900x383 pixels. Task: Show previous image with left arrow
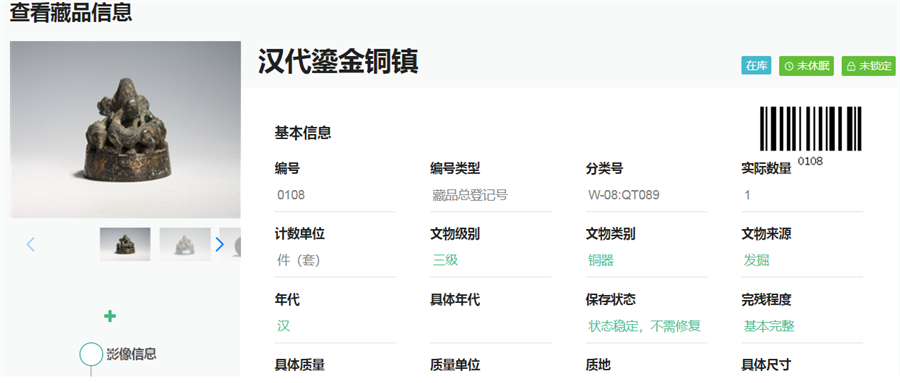pyautogui.click(x=31, y=245)
